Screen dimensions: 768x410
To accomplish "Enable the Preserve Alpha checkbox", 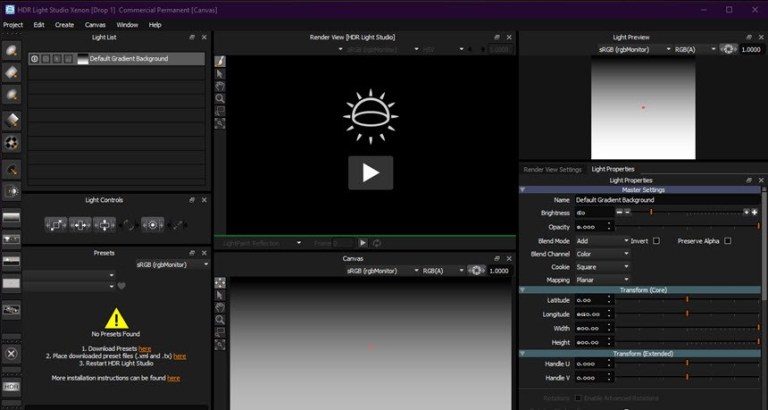I will (x=727, y=241).
